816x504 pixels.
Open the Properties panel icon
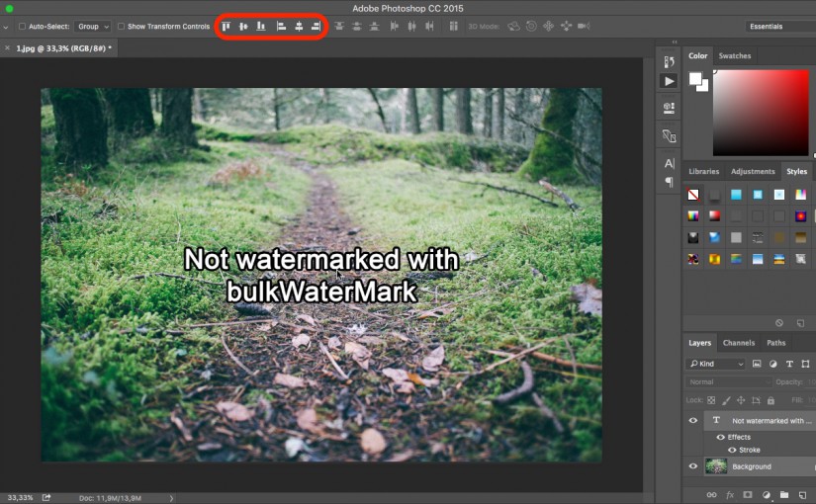point(670,108)
